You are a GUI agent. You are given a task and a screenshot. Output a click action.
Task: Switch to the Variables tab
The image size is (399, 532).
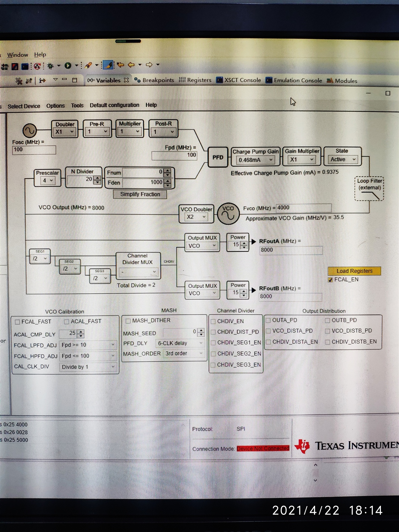(x=104, y=80)
